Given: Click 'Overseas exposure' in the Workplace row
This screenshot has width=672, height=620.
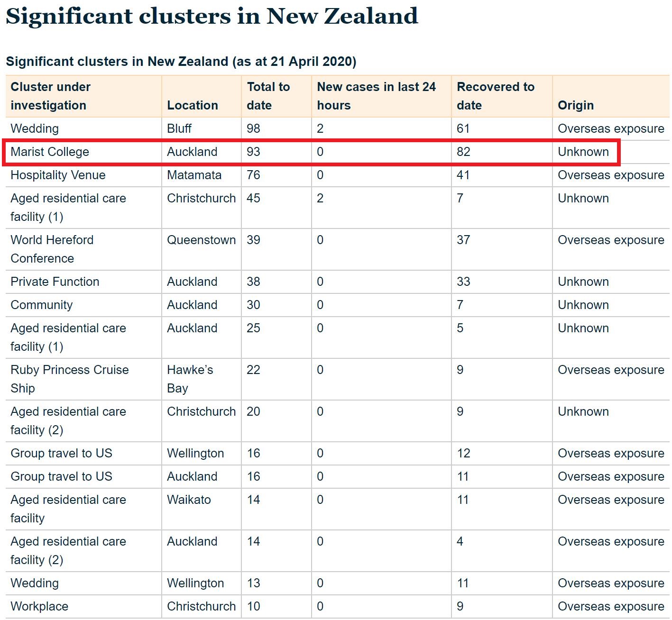Looking at the screenshot, I should point(611,606).
